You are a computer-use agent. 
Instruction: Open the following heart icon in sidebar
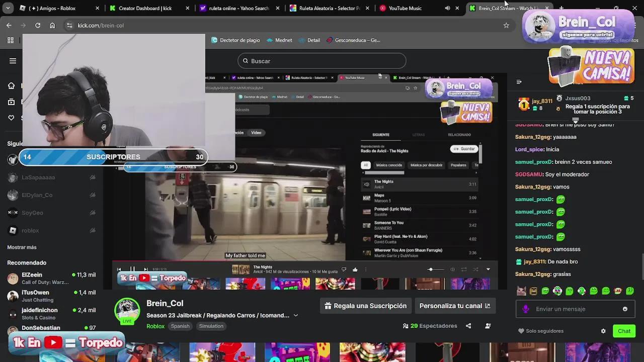11,118
